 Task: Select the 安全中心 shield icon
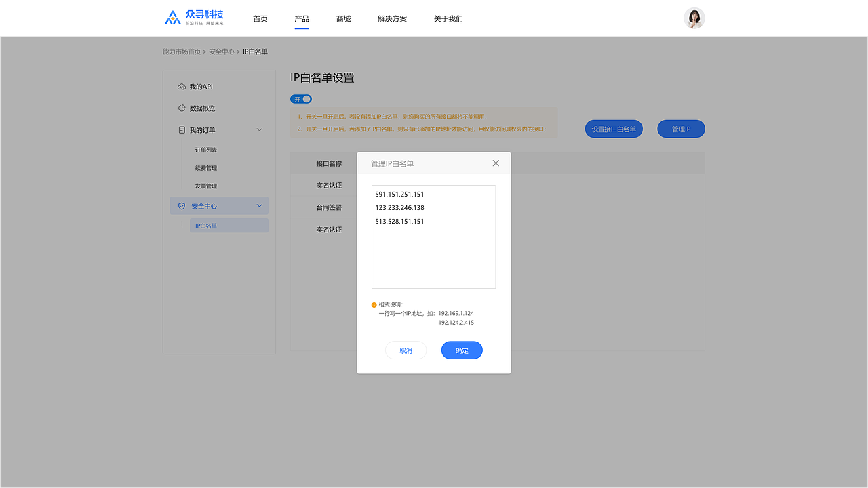pos(180,205)
